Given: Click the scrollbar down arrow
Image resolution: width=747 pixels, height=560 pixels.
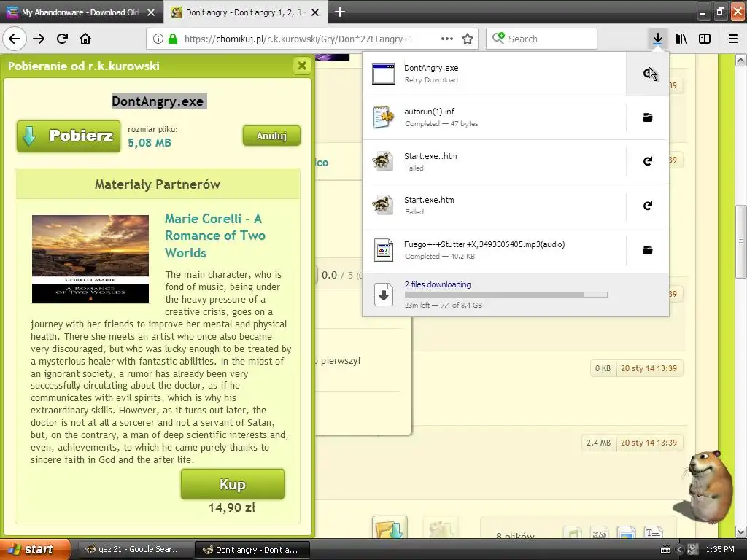Looking at the screenshot, I should pos(740,532).
